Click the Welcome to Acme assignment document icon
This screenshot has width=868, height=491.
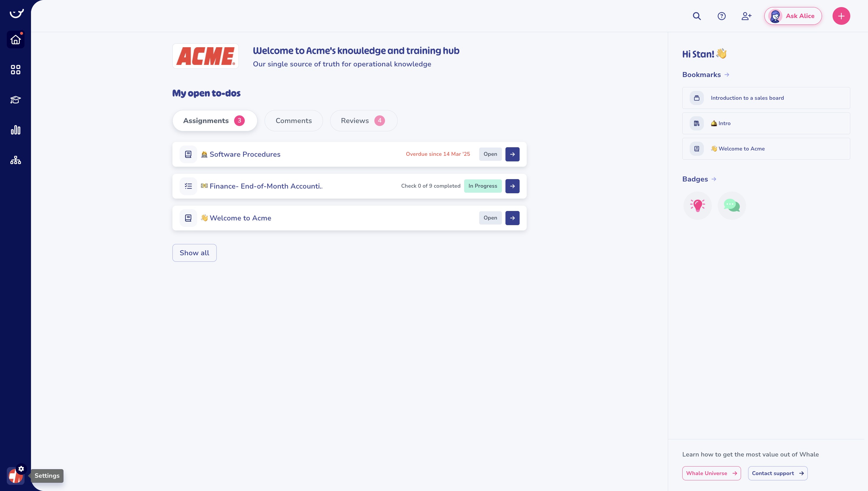click(x=188, y=218)
